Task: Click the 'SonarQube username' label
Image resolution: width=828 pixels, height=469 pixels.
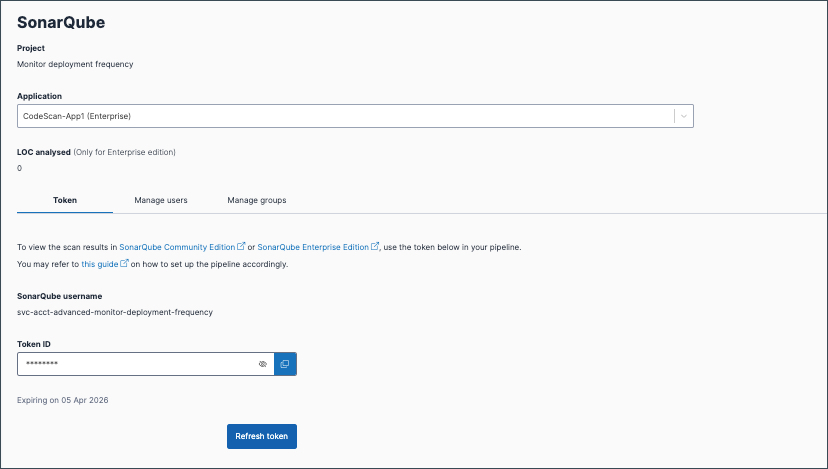Action: [60, 296]
